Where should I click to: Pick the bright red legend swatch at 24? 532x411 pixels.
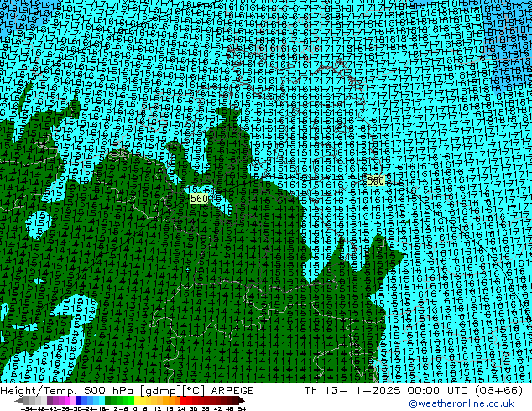click(x=183, y=400)
